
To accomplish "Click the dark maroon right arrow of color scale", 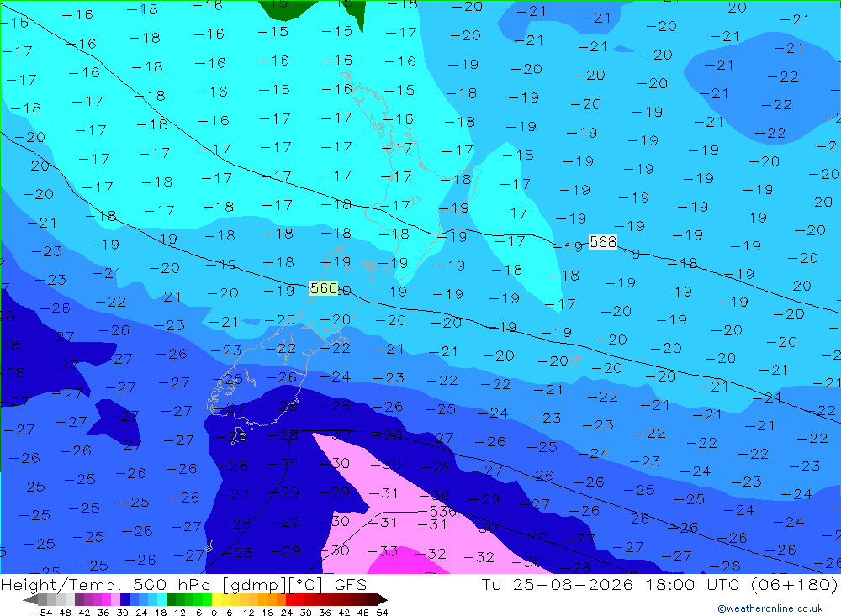I will (383, 599).
